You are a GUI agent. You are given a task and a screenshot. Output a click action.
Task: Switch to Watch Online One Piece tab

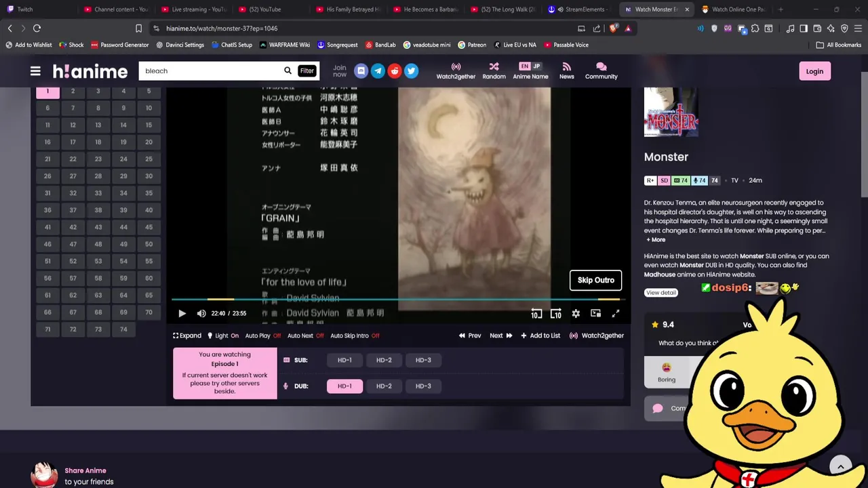click(x=734, y=9)
